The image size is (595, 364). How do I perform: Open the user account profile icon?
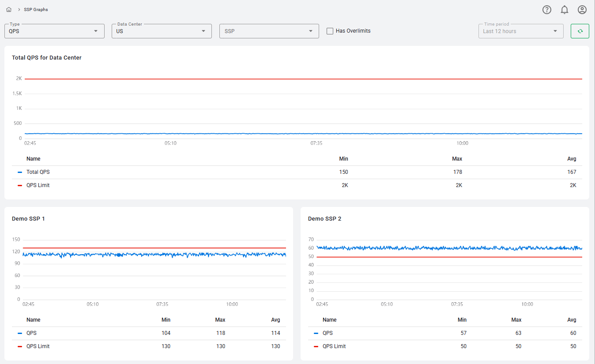(582, 10)
